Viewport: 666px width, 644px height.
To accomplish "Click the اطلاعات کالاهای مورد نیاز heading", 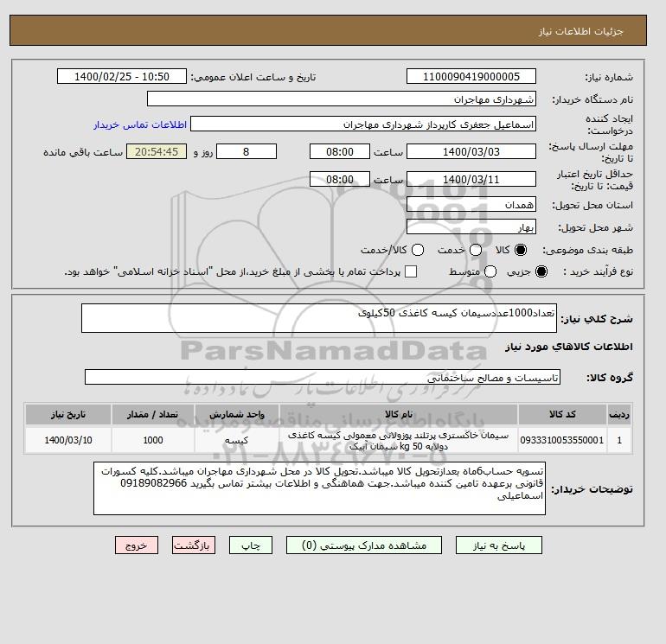I will tap(569, 347).
